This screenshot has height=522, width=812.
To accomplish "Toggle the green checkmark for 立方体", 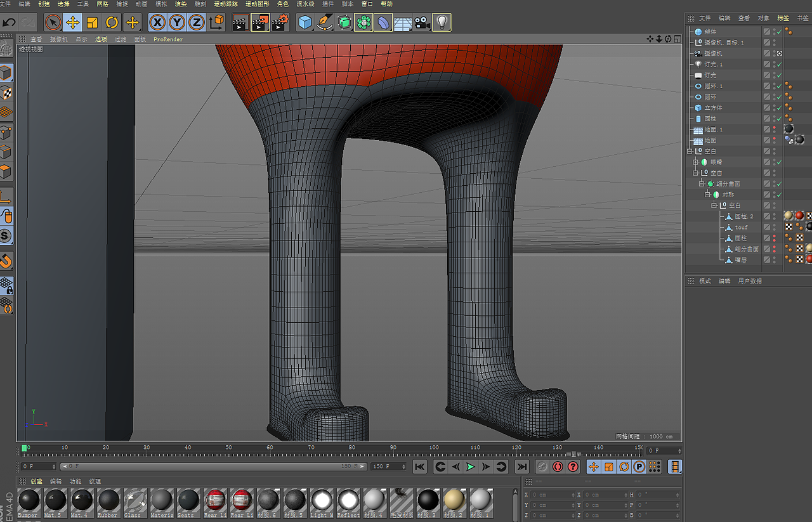I will click(779, 108).
